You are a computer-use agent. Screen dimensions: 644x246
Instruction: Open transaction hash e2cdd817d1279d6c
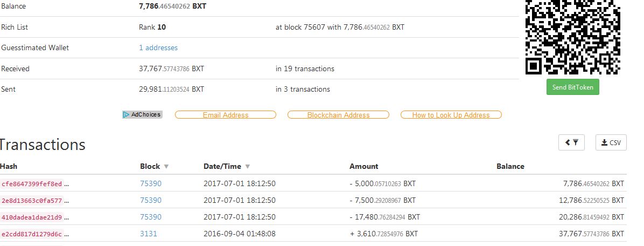pos(32,234)
